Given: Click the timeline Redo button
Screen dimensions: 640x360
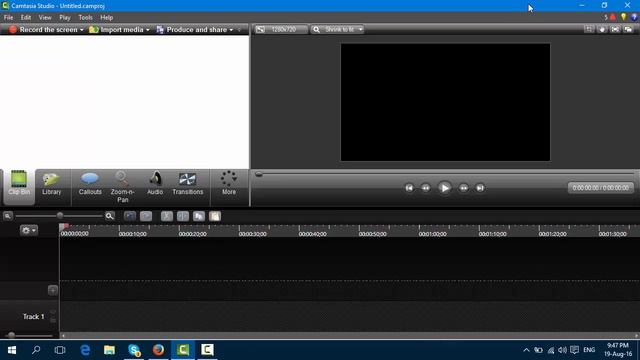Looking at the screenshot, I should pyautogui.click(x=146, y=216).
